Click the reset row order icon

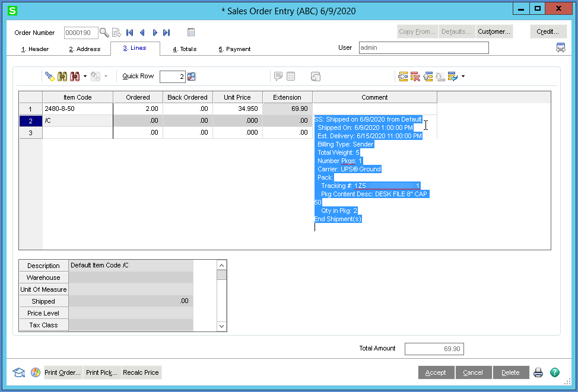(453, 77)
